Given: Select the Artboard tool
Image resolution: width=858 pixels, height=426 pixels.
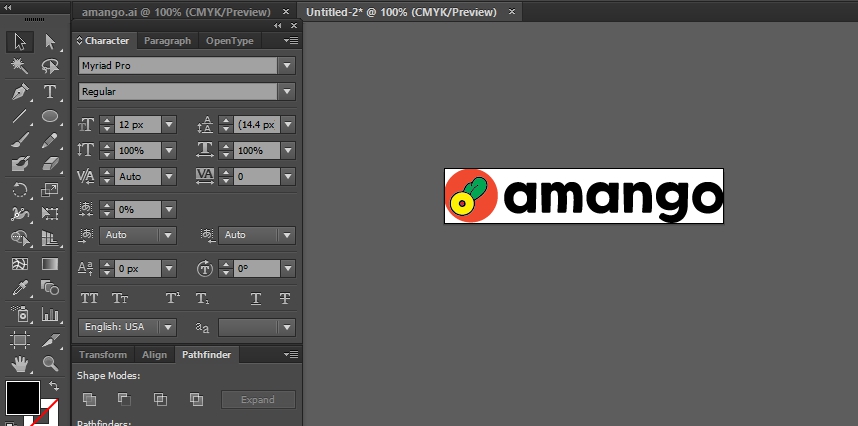Looking at the screenshot, I should [20, 340].
